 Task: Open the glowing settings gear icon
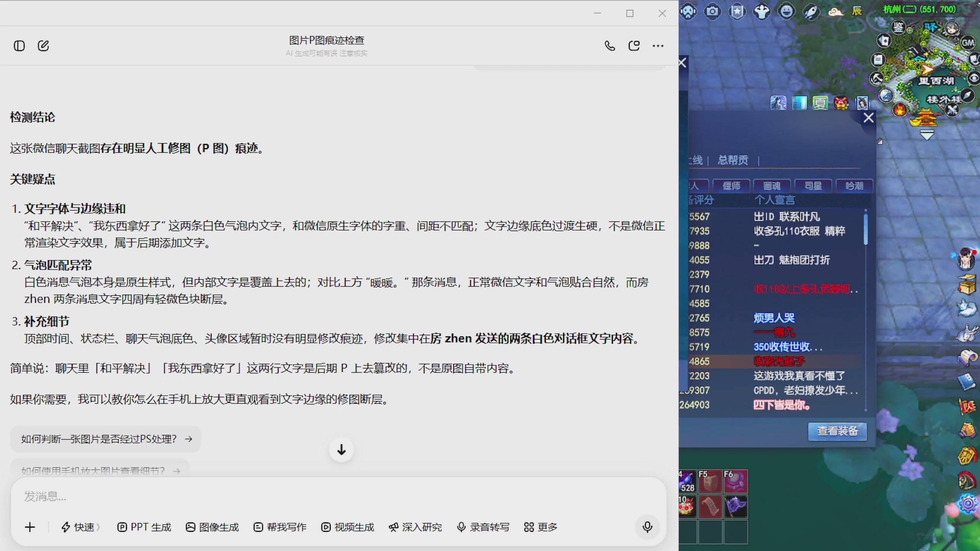967,504
